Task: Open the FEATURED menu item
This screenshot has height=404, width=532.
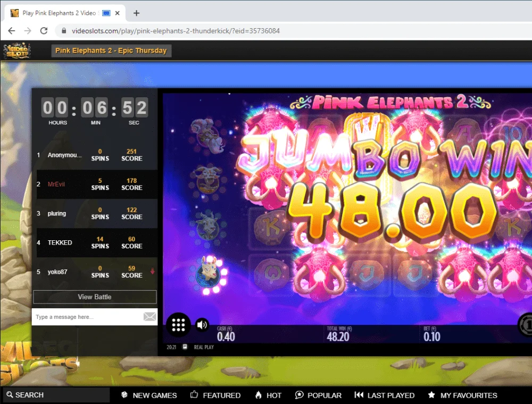Action: pyautogui.click(x=215, y=395)
